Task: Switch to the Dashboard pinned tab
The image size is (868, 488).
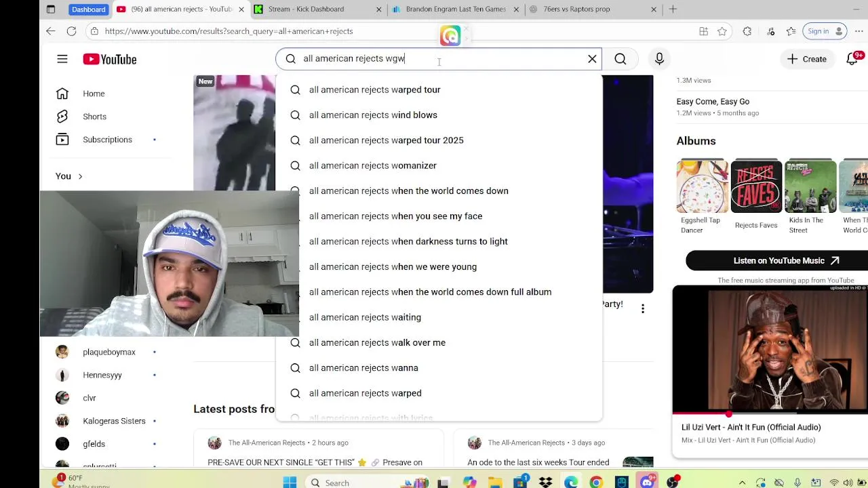Action: click(88, 9)
